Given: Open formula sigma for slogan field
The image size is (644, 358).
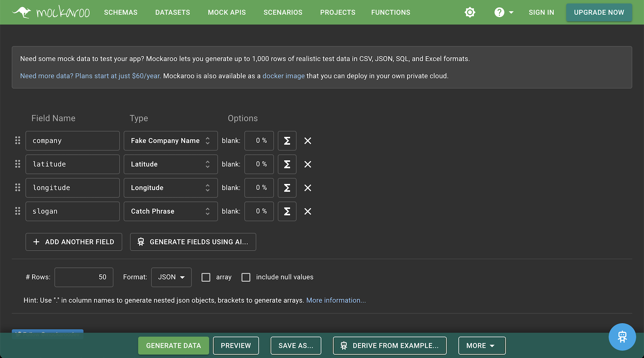Looking at the screenshot, I should pyautogui.click(x=287, y=211).
